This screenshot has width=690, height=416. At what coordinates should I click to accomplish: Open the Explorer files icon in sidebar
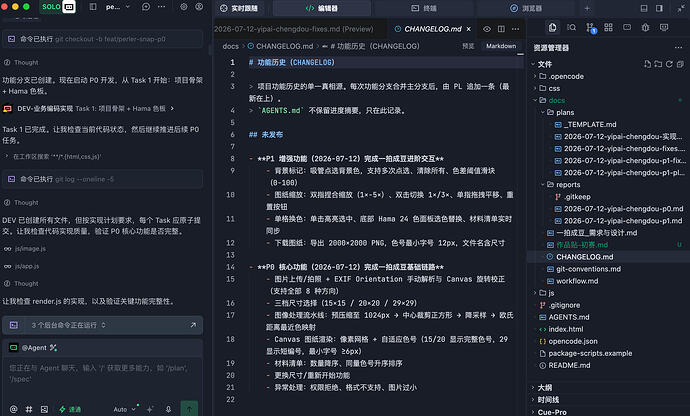pos(552,28)
